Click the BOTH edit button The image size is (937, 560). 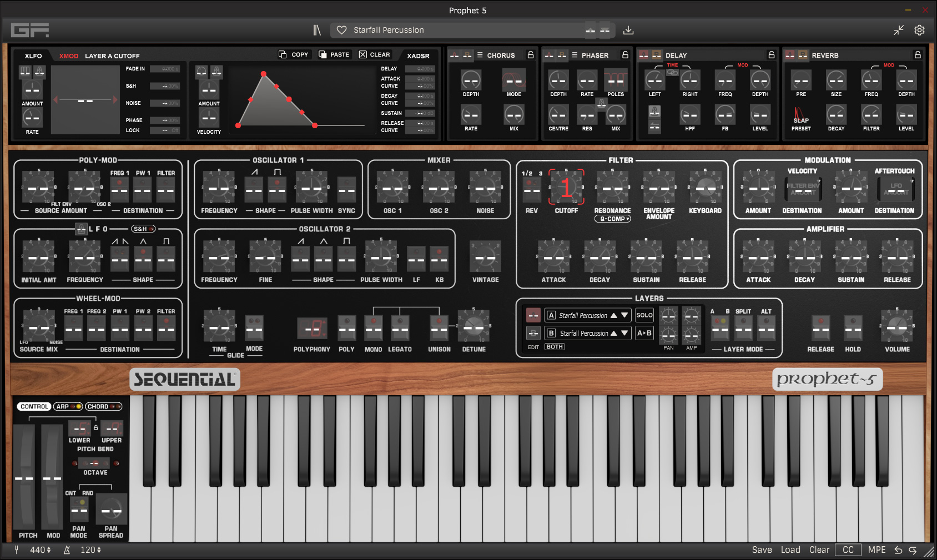[555, 347]
